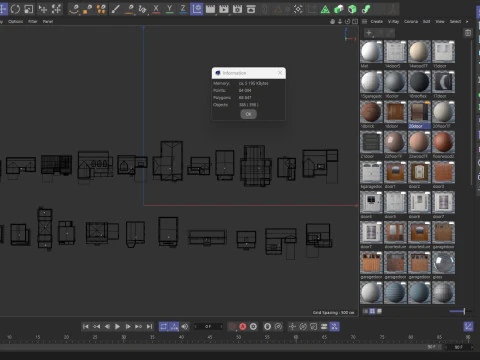
Task: Click the green cubes cluster icon
Action: (339, 9)
